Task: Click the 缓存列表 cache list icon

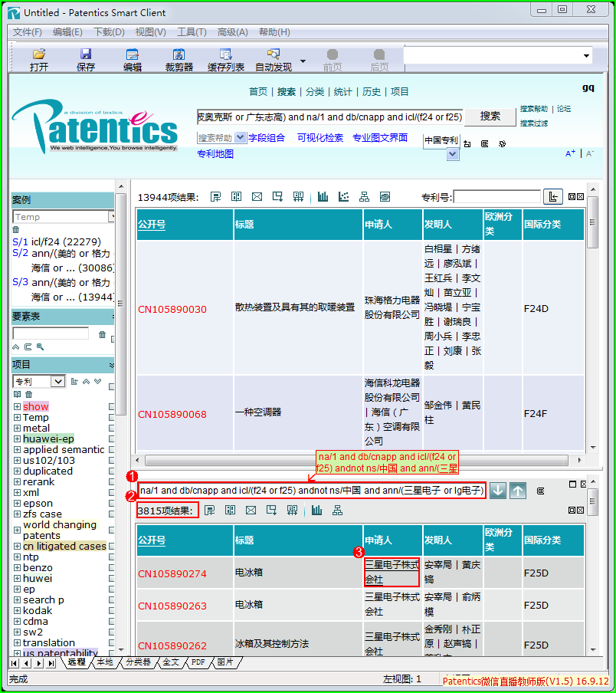Action: pos(225,60)
